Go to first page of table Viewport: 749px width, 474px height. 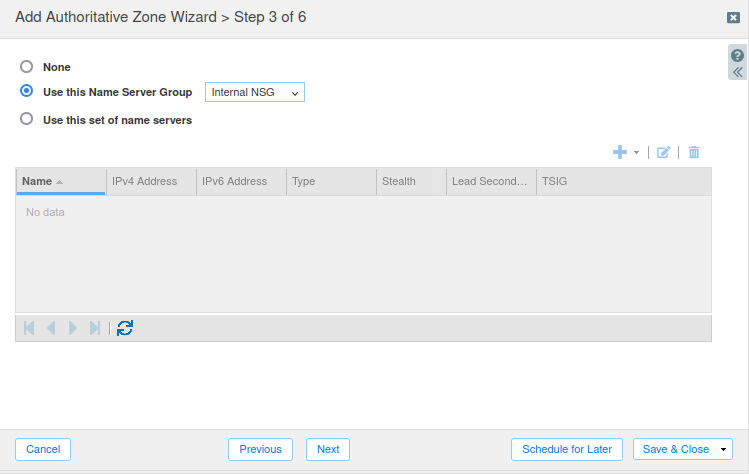29,328
